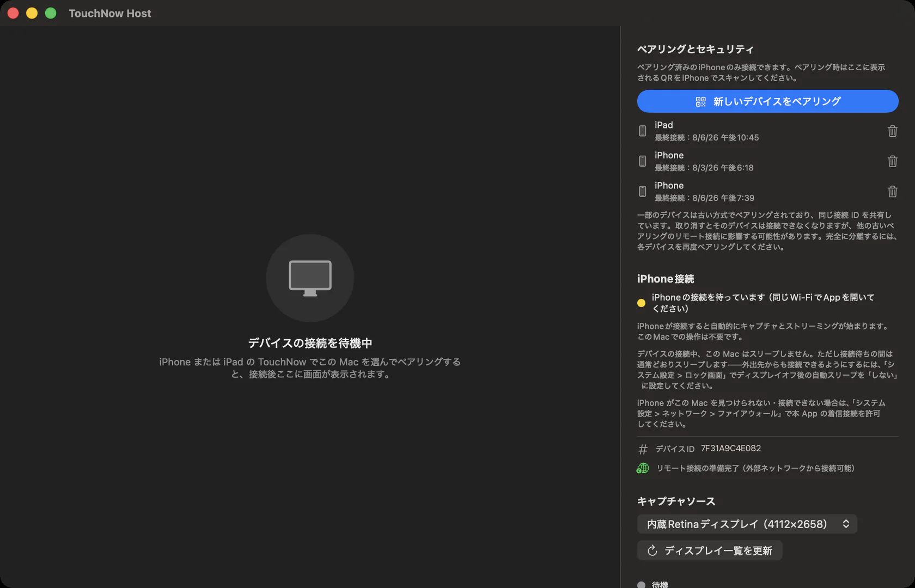Click リモート接続の準備完了 status text
The image size is (915, 588).
pyautogui.click(x=755, y=468)
